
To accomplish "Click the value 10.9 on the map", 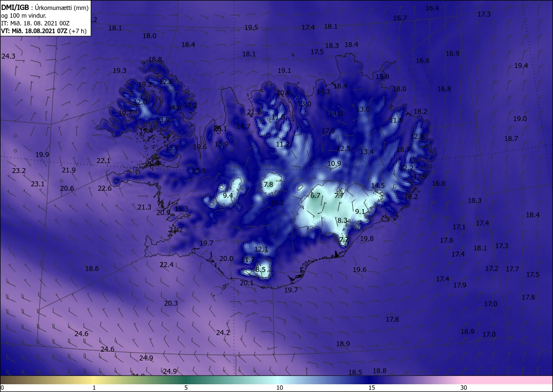I will 335,163.
